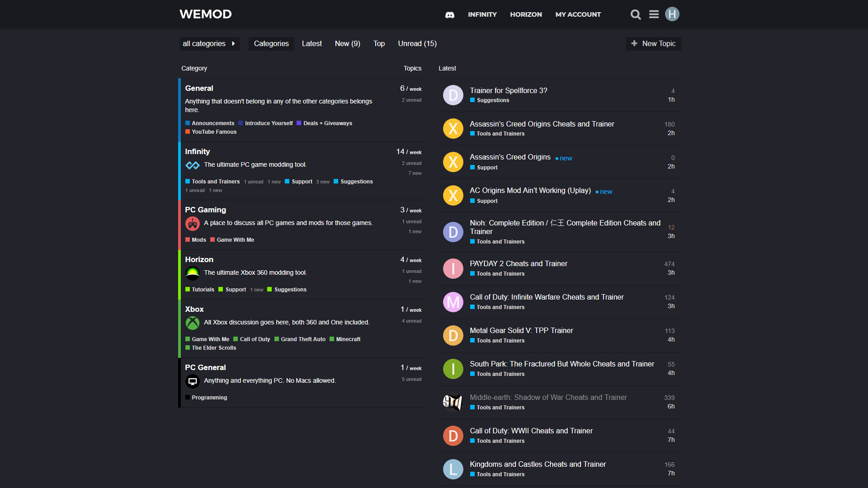The height and width of the screenshot is (488, 868).
Task: Open Call of Duty: WWII Cheats topic
Action: click(x=531, y=431)
